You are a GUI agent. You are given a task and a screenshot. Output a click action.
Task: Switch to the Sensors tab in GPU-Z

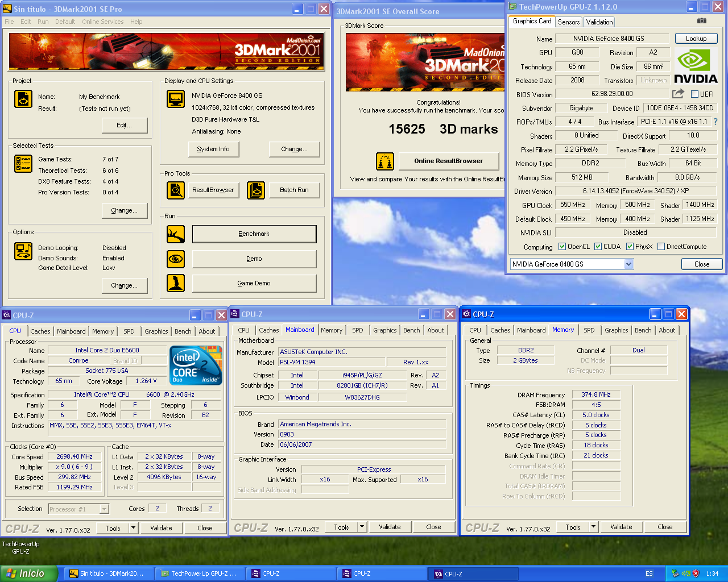569,22
